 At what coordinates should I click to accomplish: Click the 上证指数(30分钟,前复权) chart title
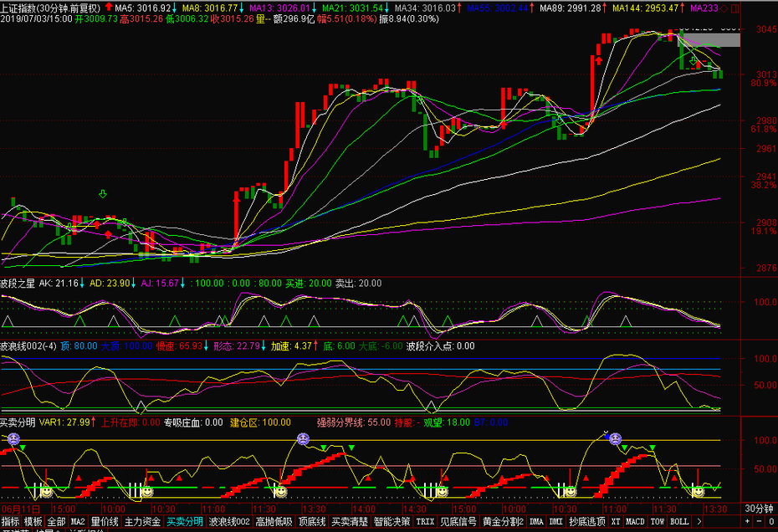click(50, 8)
